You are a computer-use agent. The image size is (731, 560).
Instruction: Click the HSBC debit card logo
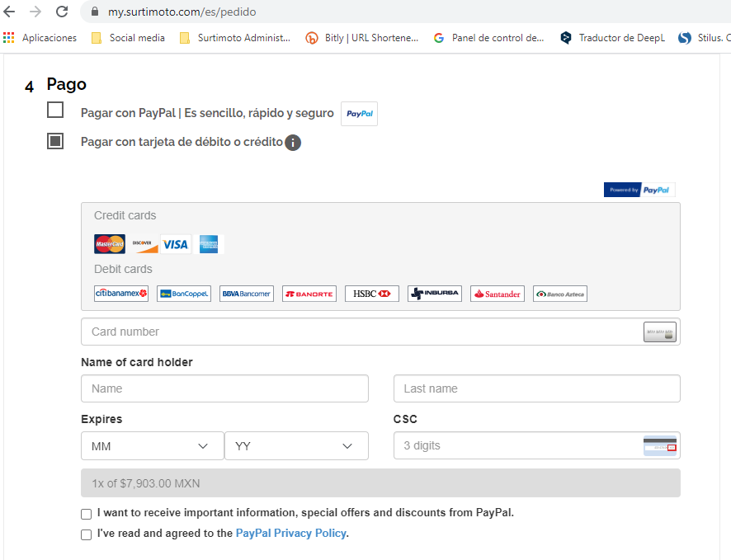371,294
